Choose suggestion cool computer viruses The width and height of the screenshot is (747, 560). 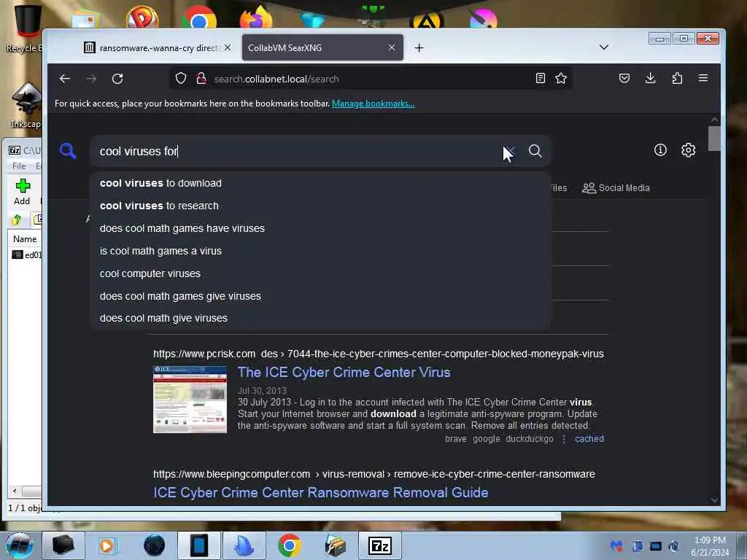click(x=320, y=274)
